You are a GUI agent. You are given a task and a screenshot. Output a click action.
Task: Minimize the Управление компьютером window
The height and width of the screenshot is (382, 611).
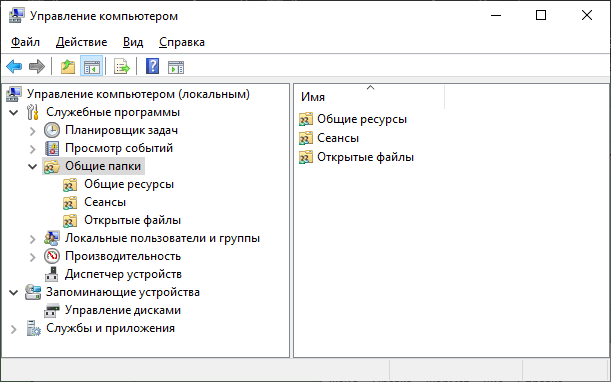click(496, 16)
